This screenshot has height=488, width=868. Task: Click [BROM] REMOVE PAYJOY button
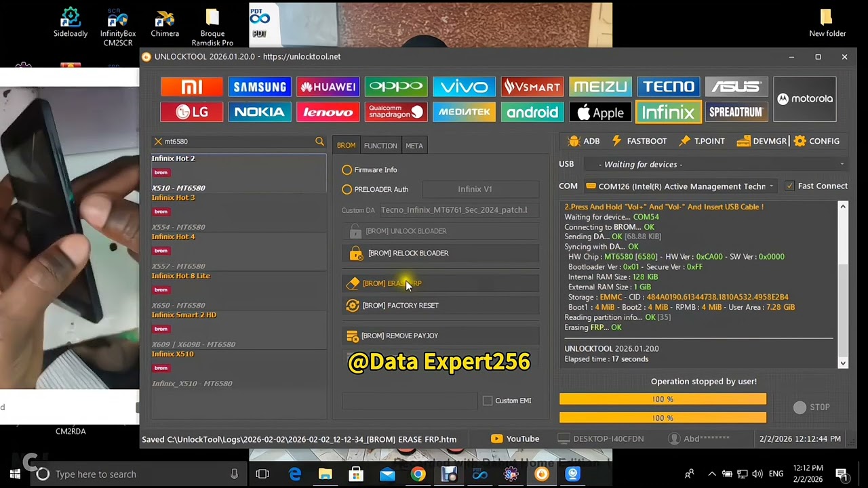pyautogui.click(x=441, y=335)
